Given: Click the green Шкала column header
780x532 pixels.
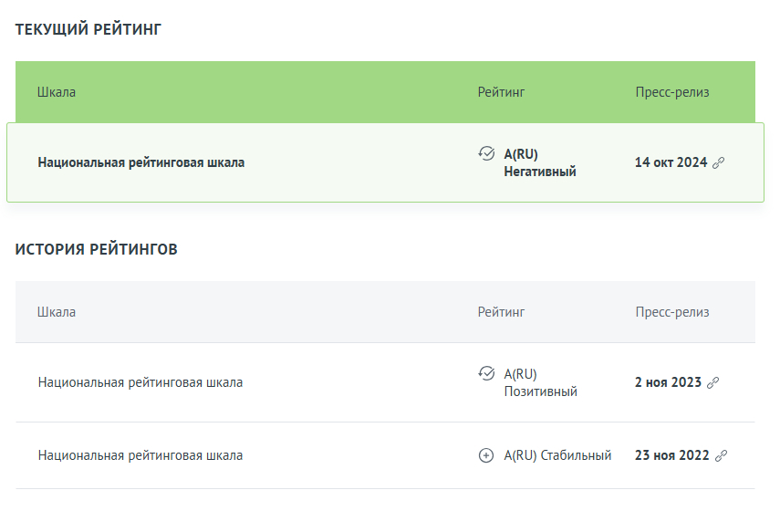Looking at the screenshot, I should [57, 92].
